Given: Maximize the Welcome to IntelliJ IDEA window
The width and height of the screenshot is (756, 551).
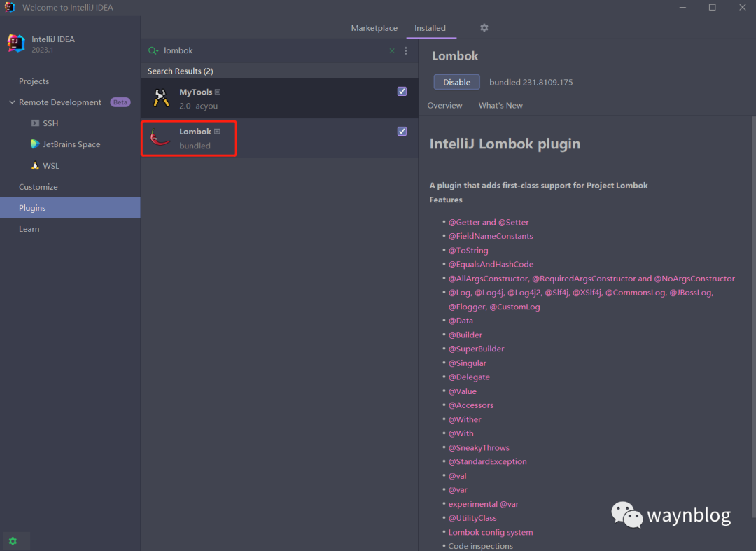Looking at the screenshot, I should pos(712,7).
